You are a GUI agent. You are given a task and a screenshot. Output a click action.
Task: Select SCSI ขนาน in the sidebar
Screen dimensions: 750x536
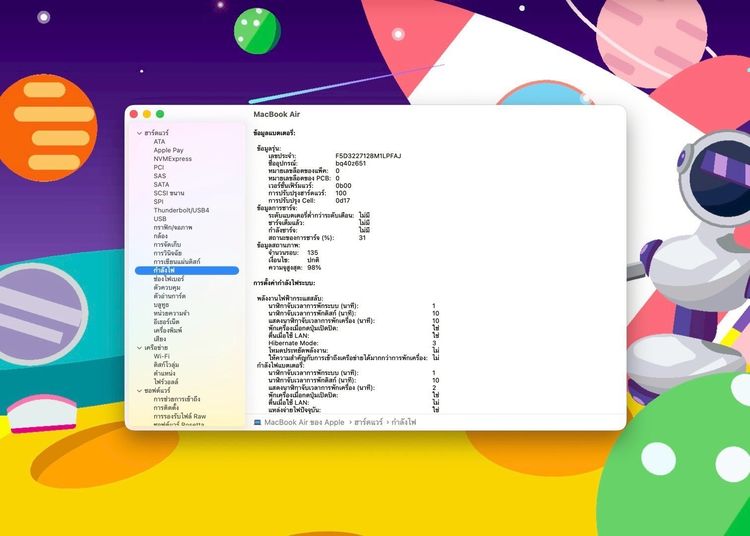tap(169, 193)
